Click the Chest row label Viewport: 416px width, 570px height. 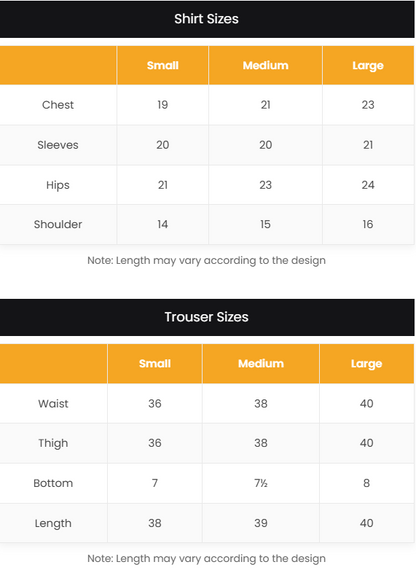point(58,105)
